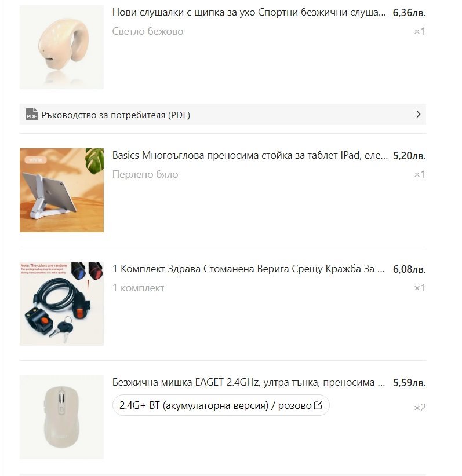Open the Безжична мишка EAGET title
462x476 pixels.
(248, 383)
